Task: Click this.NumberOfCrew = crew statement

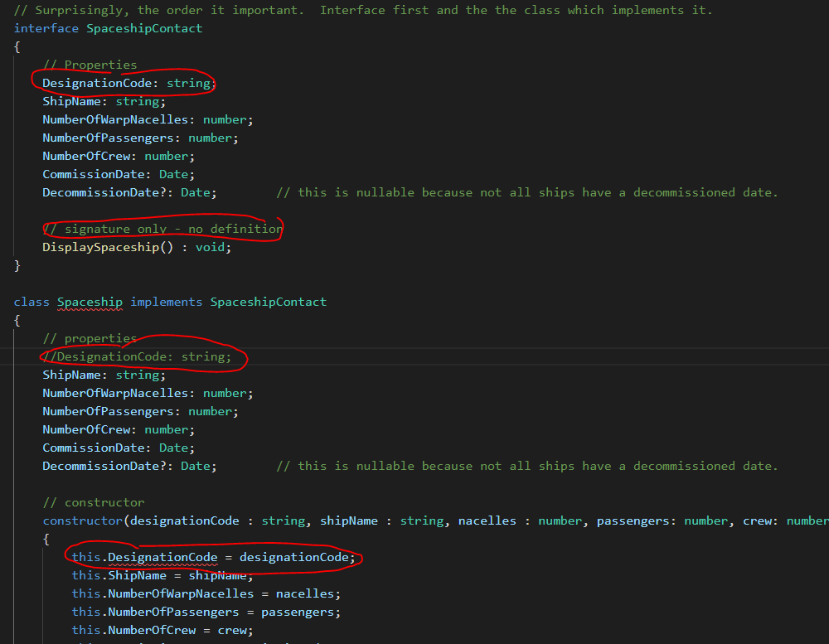Action: [162, 630]
